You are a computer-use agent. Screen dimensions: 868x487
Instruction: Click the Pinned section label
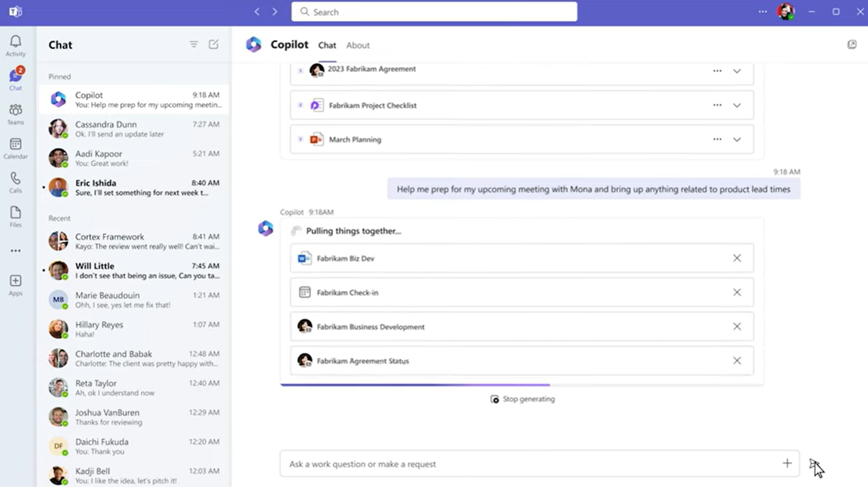point(60,76)
